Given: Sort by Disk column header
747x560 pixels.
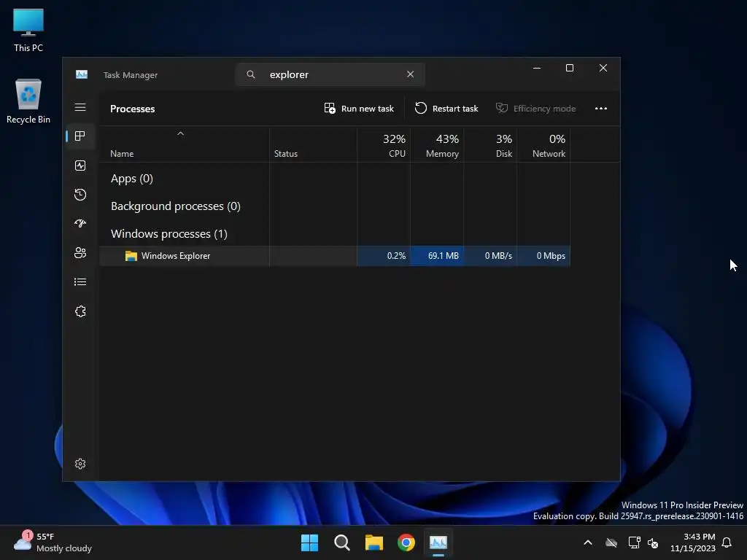Looking at the screenshot, I should point(490,145).
